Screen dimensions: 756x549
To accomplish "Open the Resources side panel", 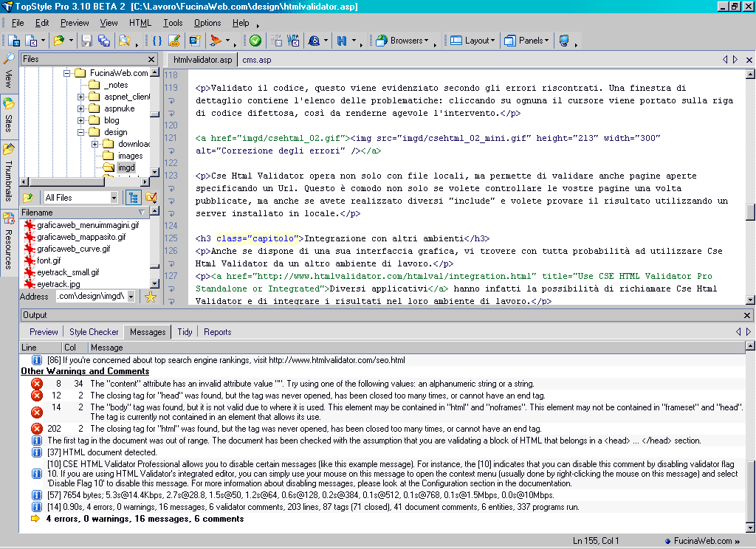I will (9, 244).
